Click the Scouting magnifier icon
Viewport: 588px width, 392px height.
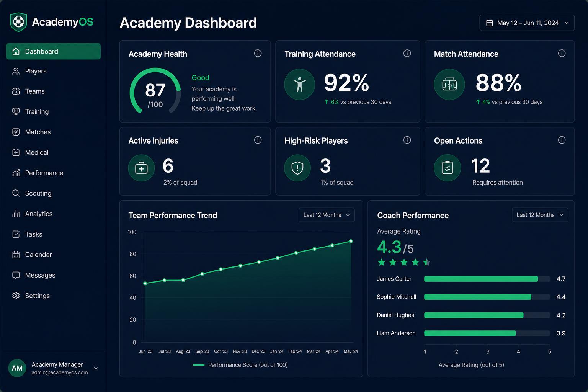tap(16, 193)
